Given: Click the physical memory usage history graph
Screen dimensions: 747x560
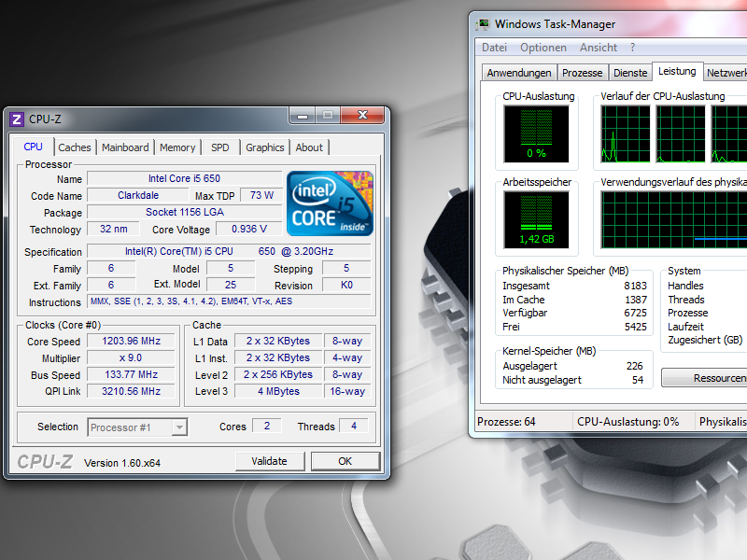Looking at the screenshot, I should click(673, 219).
